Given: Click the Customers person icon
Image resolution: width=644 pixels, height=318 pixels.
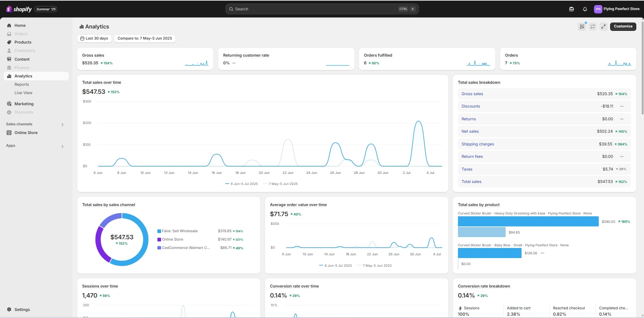Looking at the screenshot, I should (x=9, y=51).
